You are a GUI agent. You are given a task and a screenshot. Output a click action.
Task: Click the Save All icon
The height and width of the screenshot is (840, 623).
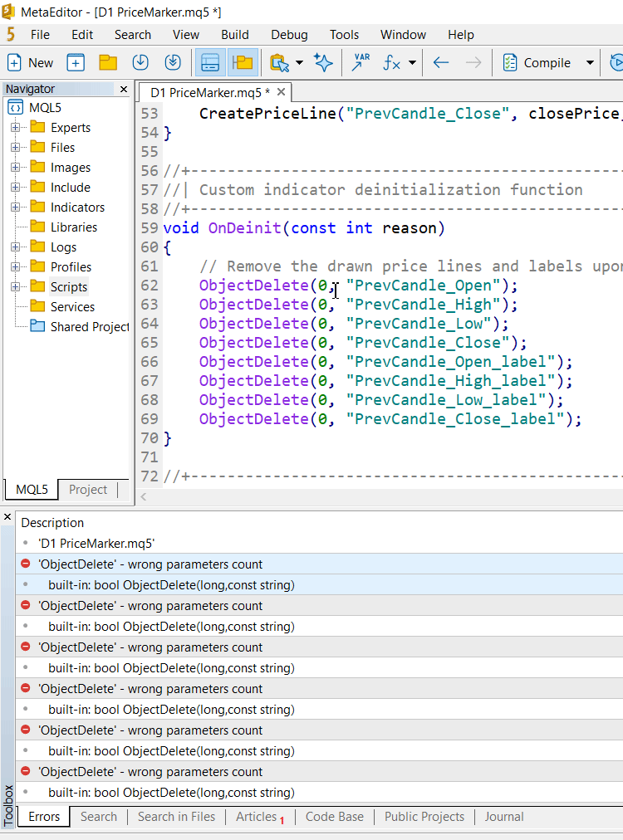point(173,63)
